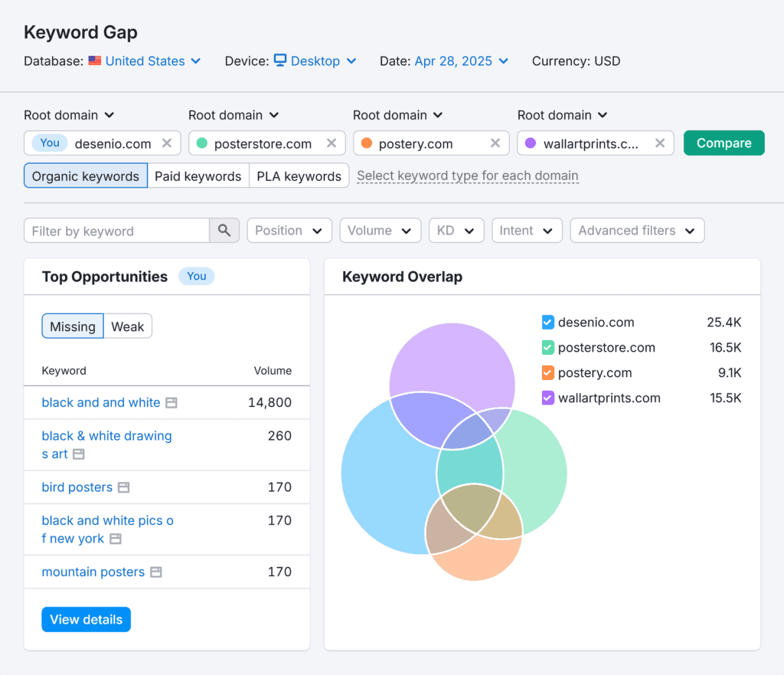Image resolution: width=784 pixels, height=675 pixels.
Task: Click the View details button
Action: [86, 620]
